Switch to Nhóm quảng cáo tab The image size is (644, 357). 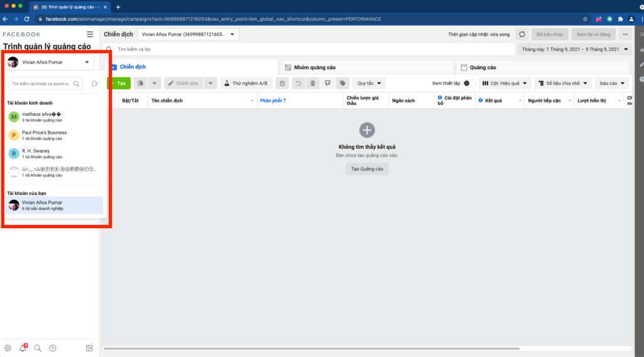[x=367, y=67]
